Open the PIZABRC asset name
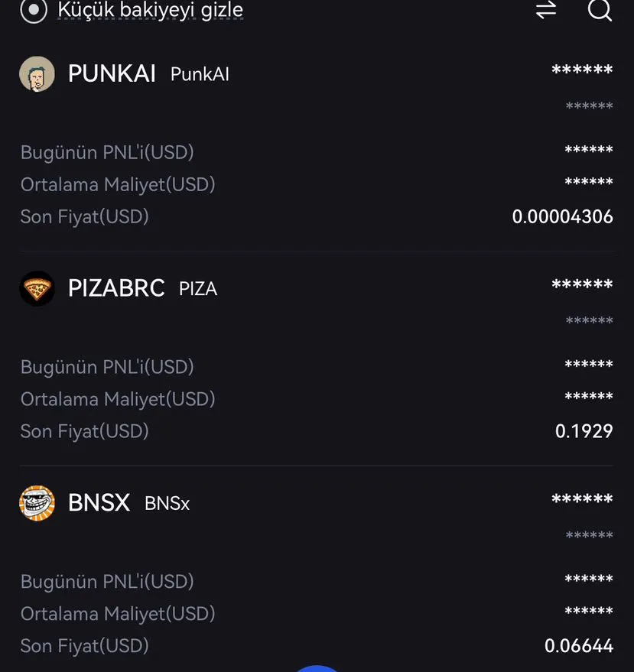The image size is (634, 672). click(x=116, y=288)
